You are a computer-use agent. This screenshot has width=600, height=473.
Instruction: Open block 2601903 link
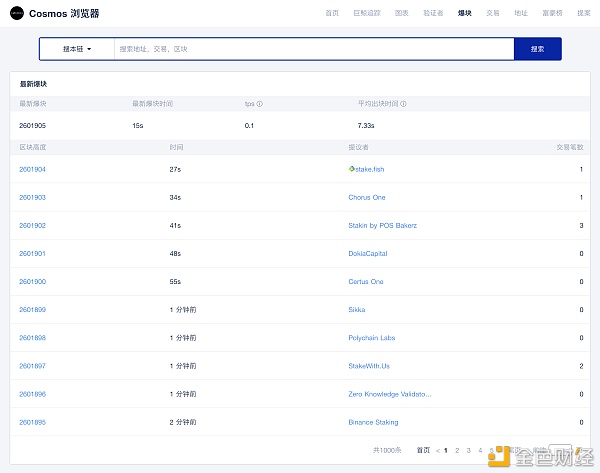(33, 197)
